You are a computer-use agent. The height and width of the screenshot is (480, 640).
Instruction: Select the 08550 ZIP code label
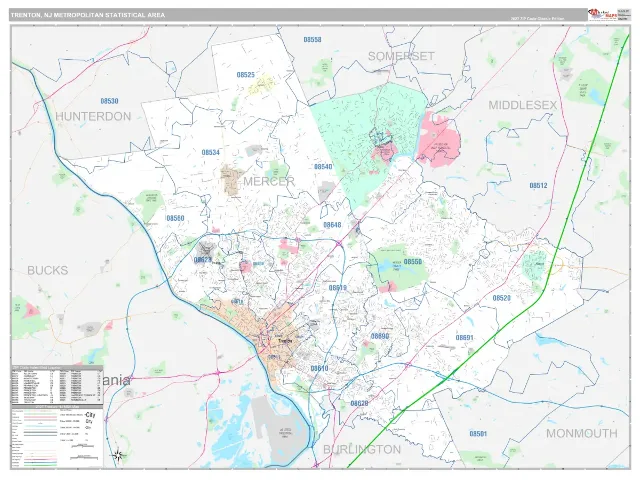(x=413, y=262)
